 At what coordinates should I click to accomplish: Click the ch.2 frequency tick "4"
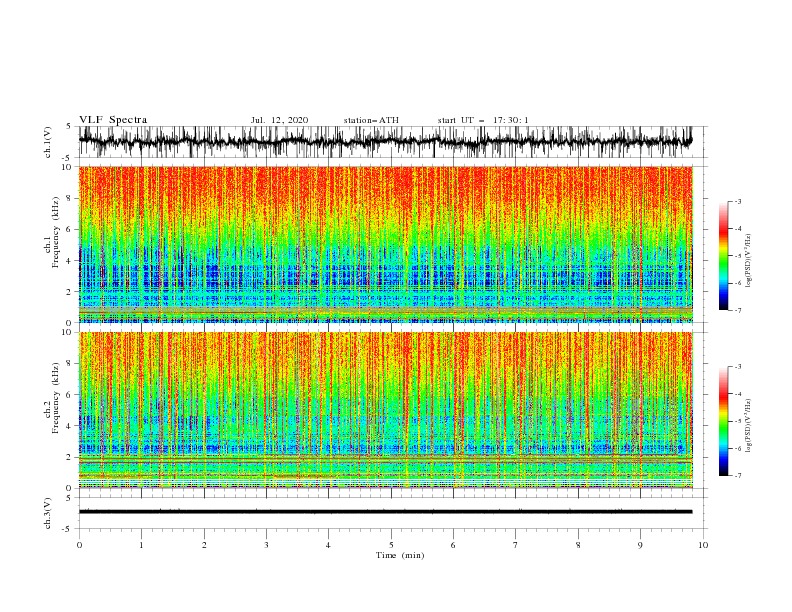click(70, 426)
